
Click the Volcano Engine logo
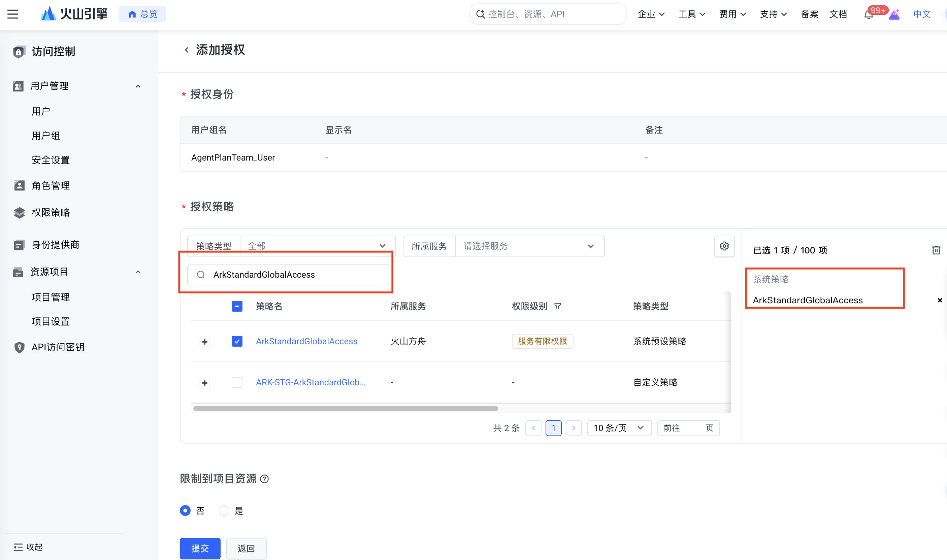pos(74,14)
